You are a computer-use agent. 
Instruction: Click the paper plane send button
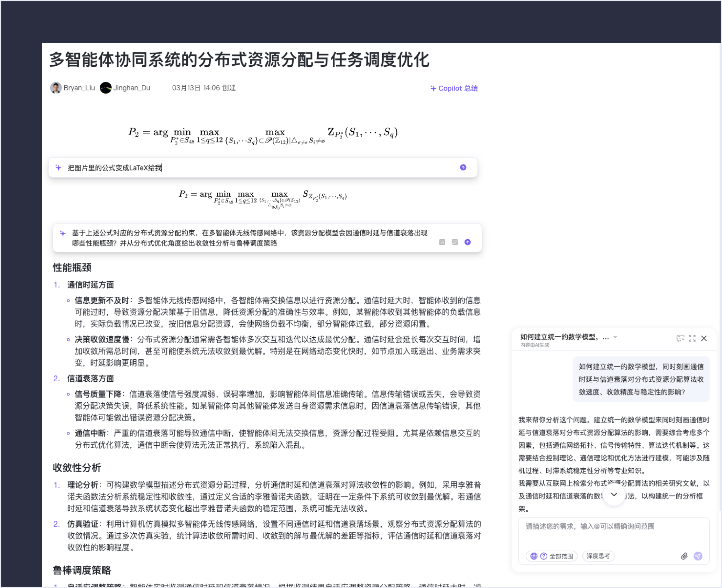pos(698,556)
